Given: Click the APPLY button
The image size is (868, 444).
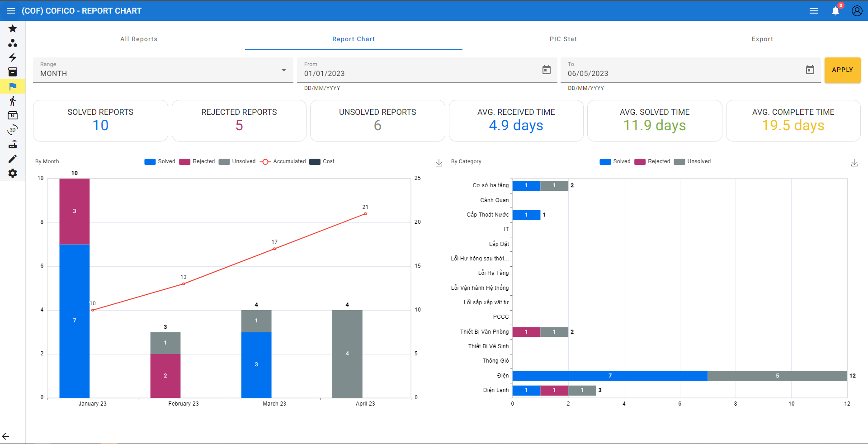Looking at the screenshot, I should tap(842, 70).
